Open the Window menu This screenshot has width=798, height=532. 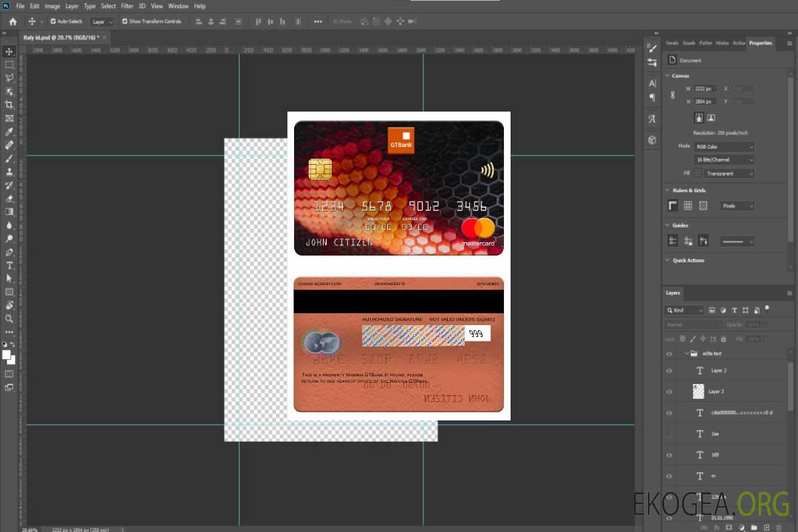[178, 6]
